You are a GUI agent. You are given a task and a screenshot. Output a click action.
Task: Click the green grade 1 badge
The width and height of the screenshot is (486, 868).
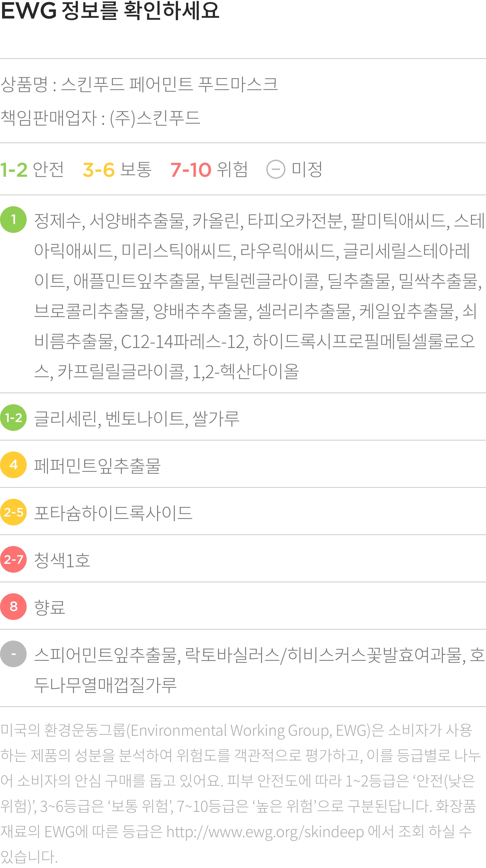pos(13,220)
